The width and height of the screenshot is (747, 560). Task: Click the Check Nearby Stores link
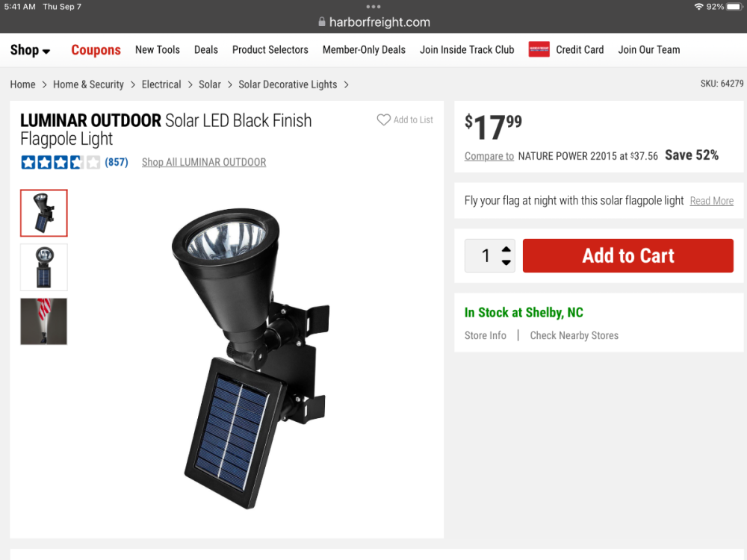pyautogui.click(x=574, y=335)
